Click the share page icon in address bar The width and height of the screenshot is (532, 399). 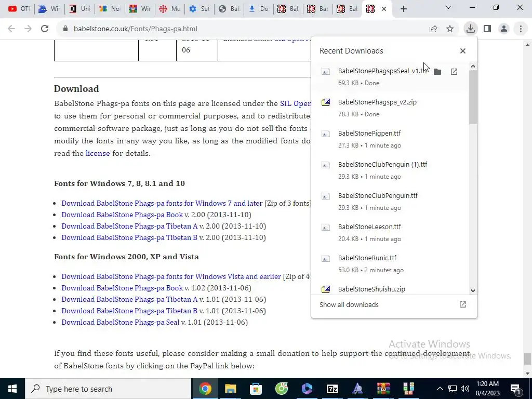pos(433,29)
